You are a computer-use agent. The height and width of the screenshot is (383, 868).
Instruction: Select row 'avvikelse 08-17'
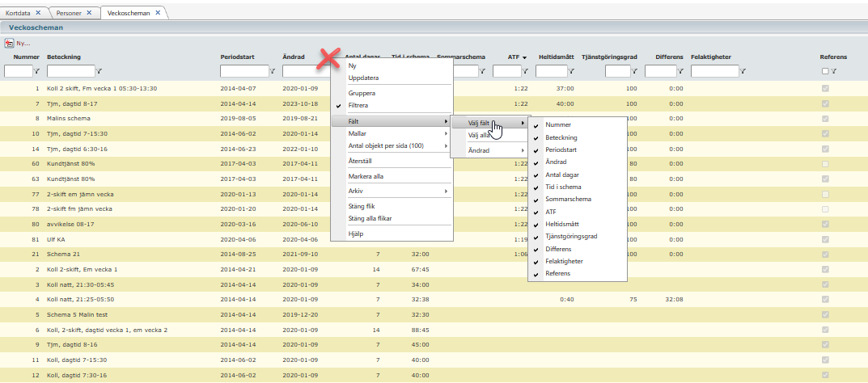pyautogui.click(x=434, y=225)
